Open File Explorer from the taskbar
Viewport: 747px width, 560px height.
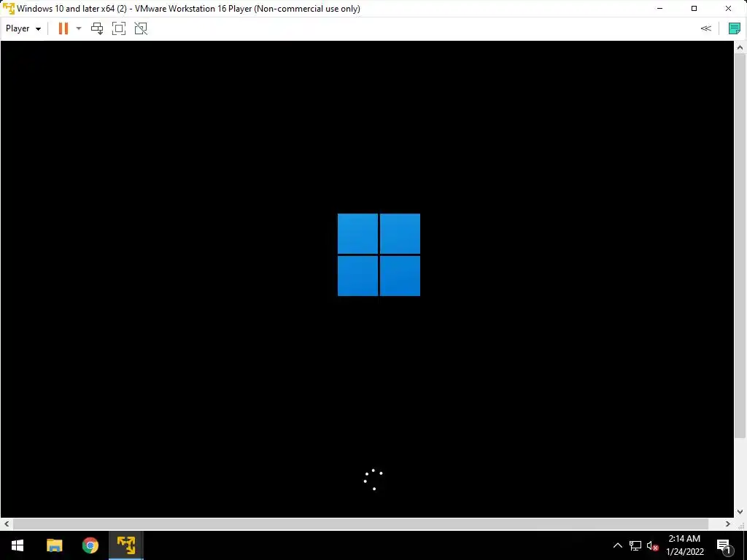coord(54,545)
